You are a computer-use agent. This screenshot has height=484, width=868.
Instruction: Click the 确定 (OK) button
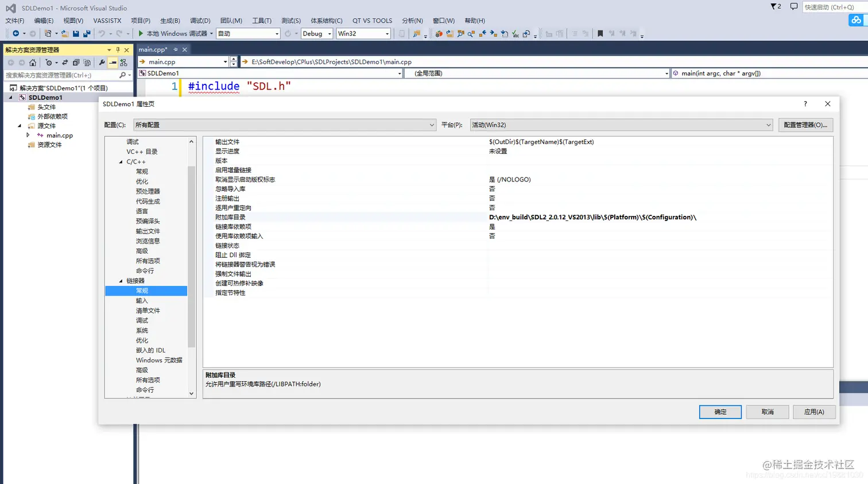pos(720,412)
